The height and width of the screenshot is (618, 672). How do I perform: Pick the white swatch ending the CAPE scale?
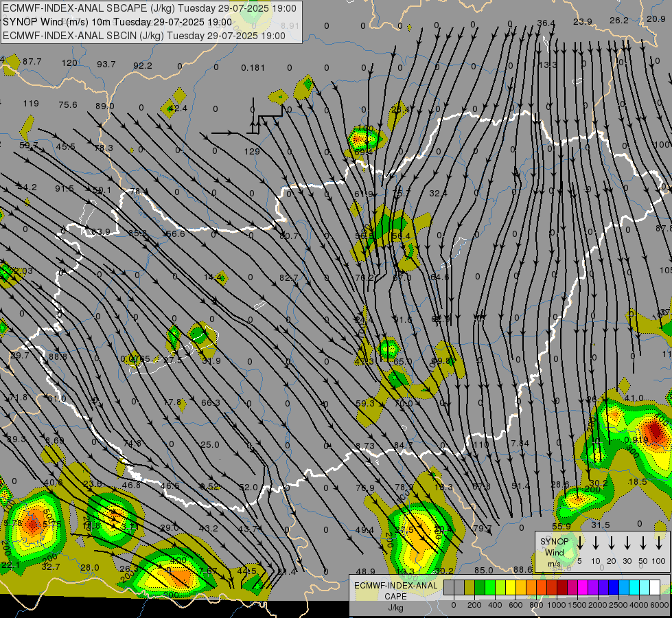click(x=654, y=587)
